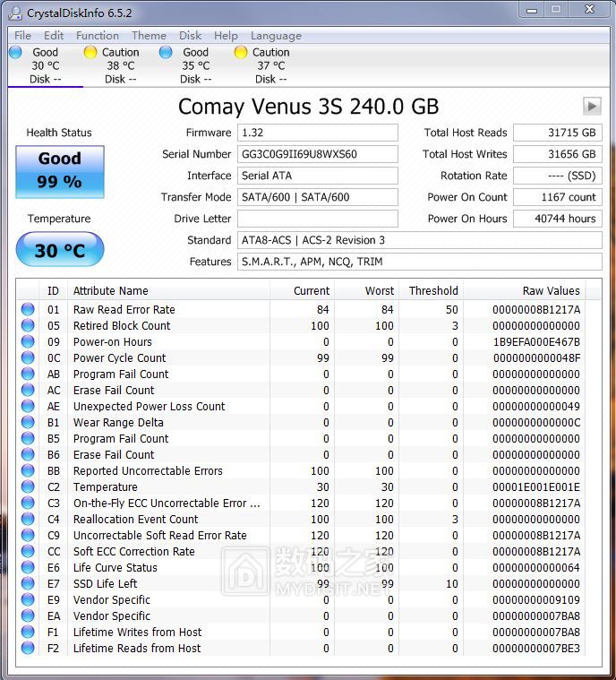Click status orb for B5 Program Fail Count
This screenshot has width=616, height=680.
pyautogui.click(x=28, y=438)
